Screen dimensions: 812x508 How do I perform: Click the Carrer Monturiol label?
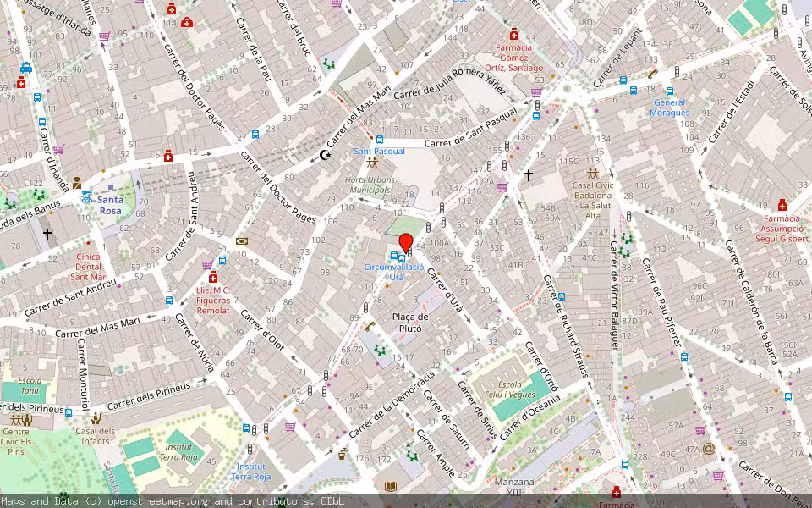click(x=82, y=374)
